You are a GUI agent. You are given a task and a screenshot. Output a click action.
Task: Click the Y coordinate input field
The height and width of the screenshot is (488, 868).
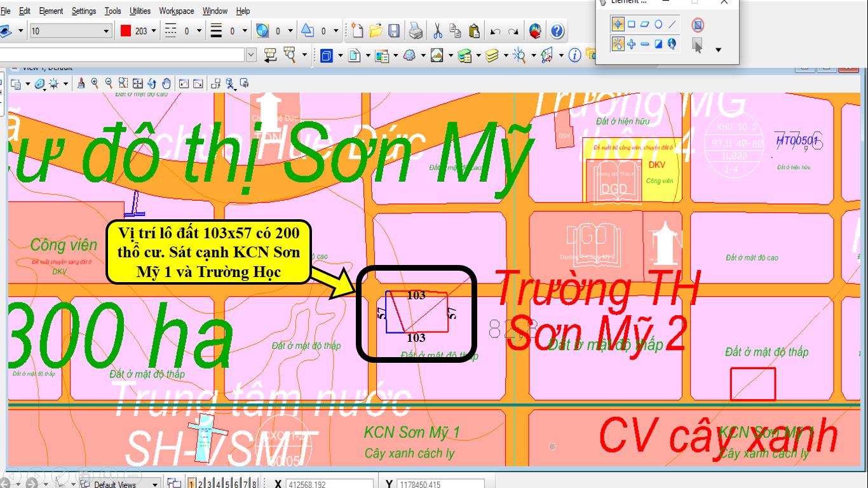point(440,484)
